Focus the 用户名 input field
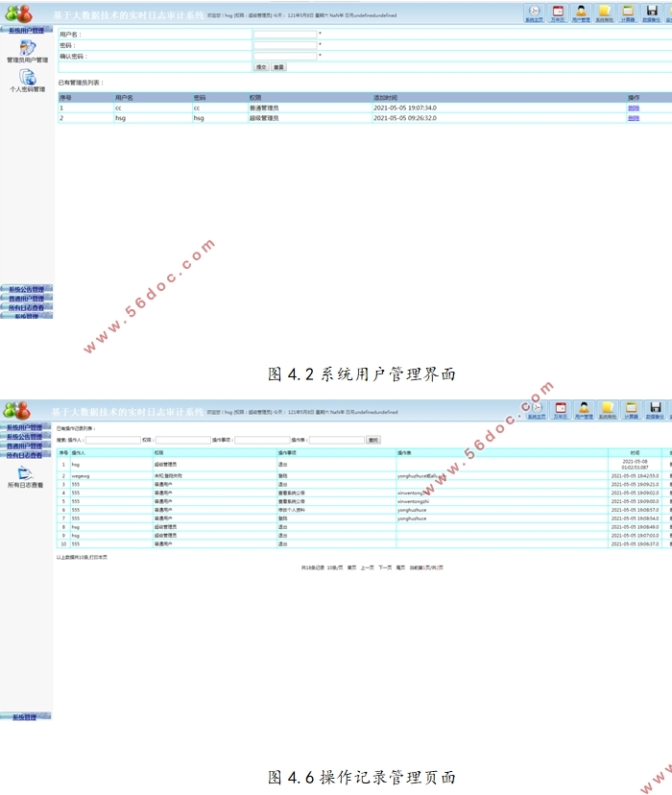 [284, 35]
